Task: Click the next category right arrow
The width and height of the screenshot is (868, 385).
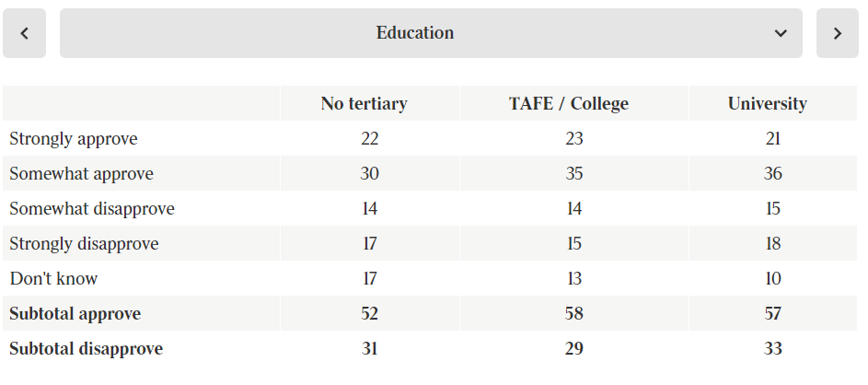Action: 837,33
